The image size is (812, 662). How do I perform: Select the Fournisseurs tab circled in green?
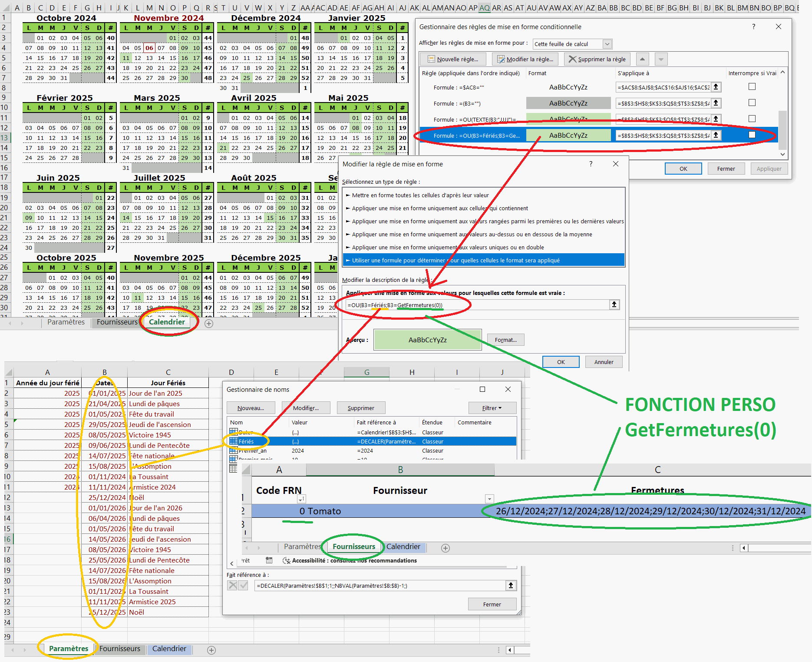pos(354,546)
